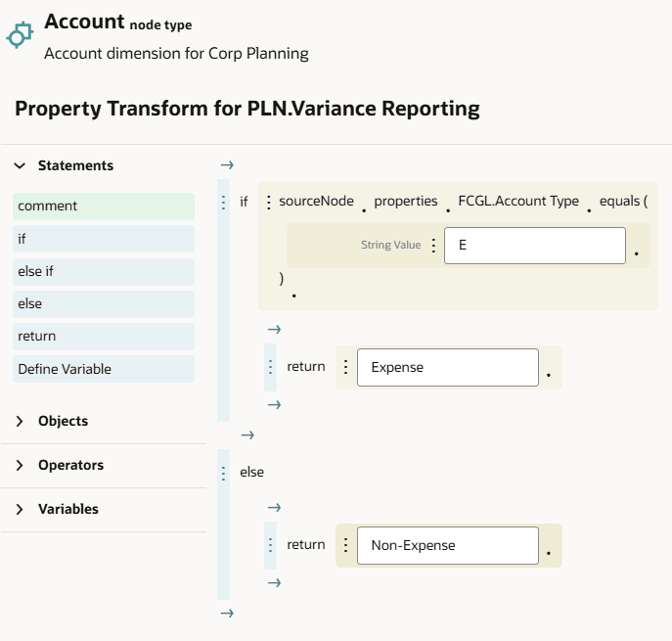Click the properties token in condition
The height and width of the screenshot is (641, 672).
click(x=406, y=201)
